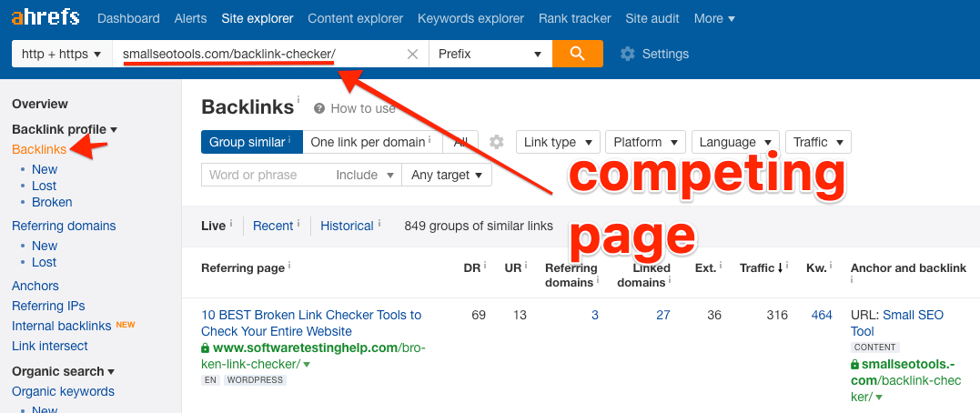Click the orange search magnifier button
The width and height of the screenshot is (980, 413).
pyautogui.click(x=578, y=54)
